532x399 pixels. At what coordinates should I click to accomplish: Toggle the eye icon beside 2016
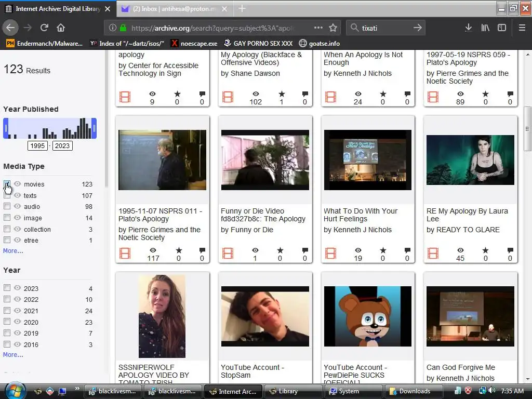[x=17, y=344]
